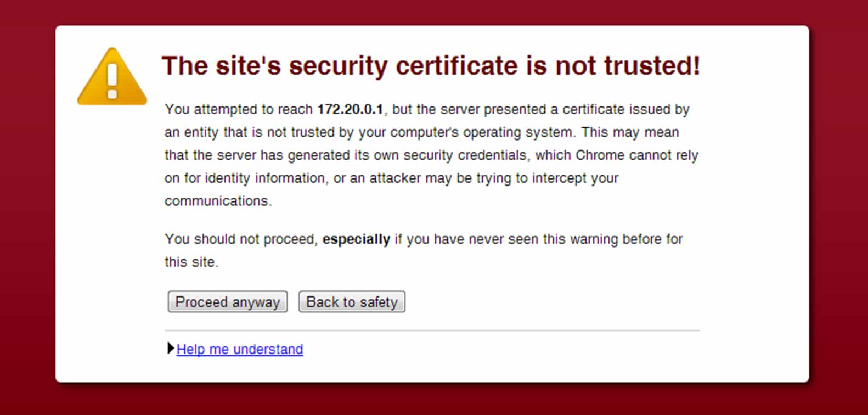Click the yellow warning triangle icon
The height and width of the screenshot is (415, 868).
click(112, 77)
